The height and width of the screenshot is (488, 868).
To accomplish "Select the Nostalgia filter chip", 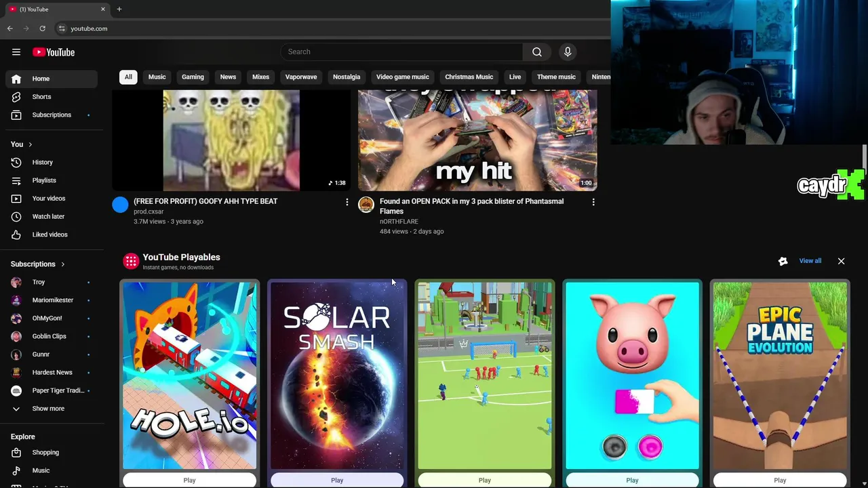I will pos(347,77).
